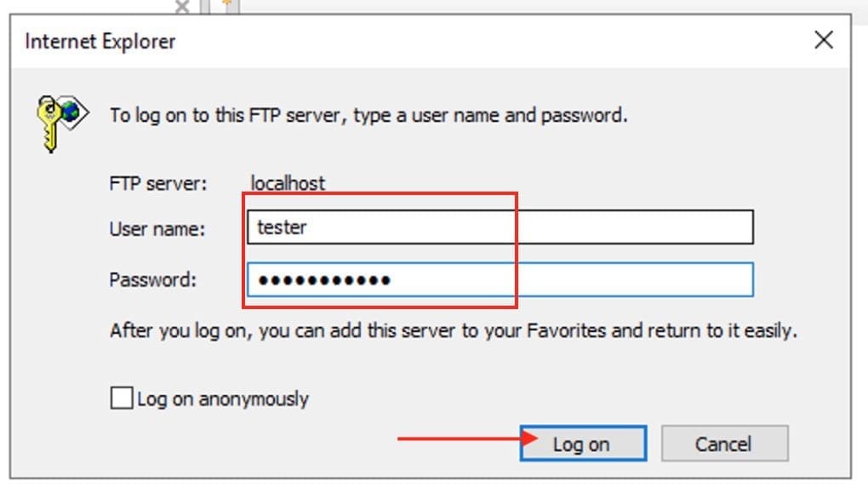Click the masked password dots
Viewport: 868px width, 499px height.
tap(323, 279)
